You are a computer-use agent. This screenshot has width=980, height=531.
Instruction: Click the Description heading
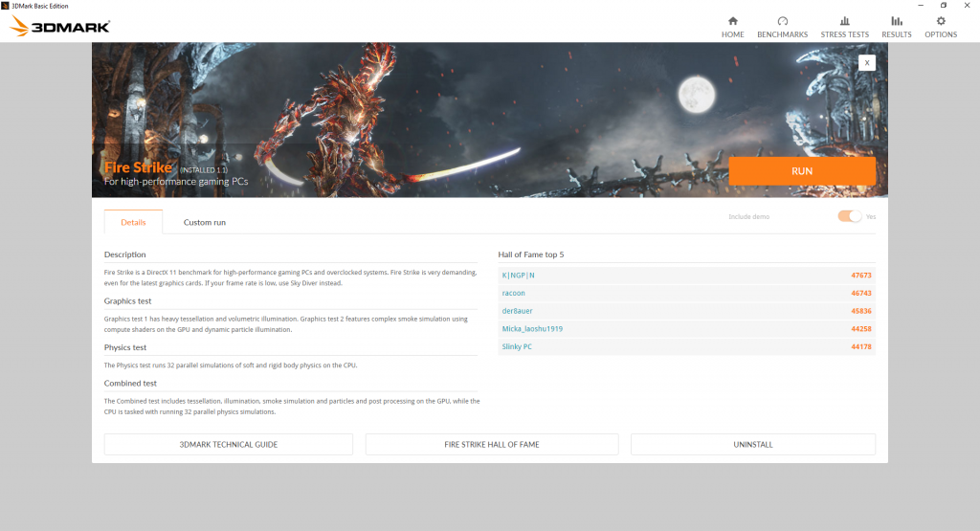(x=125, y=254)
